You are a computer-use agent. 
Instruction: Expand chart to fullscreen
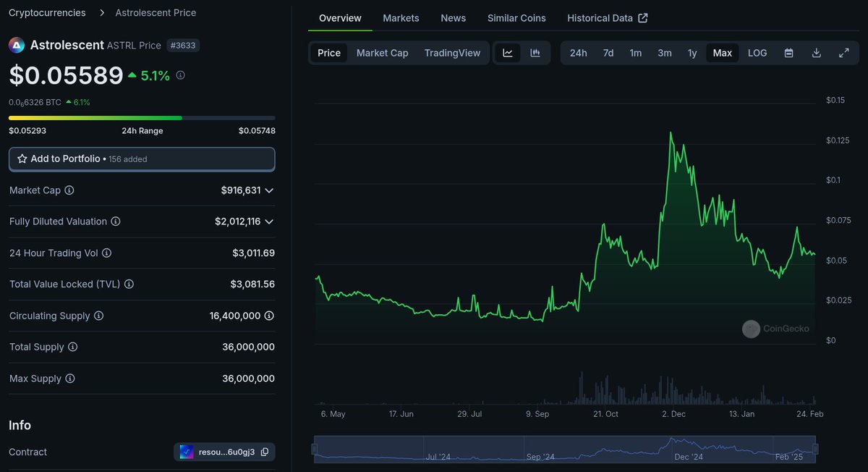point(844,53)
